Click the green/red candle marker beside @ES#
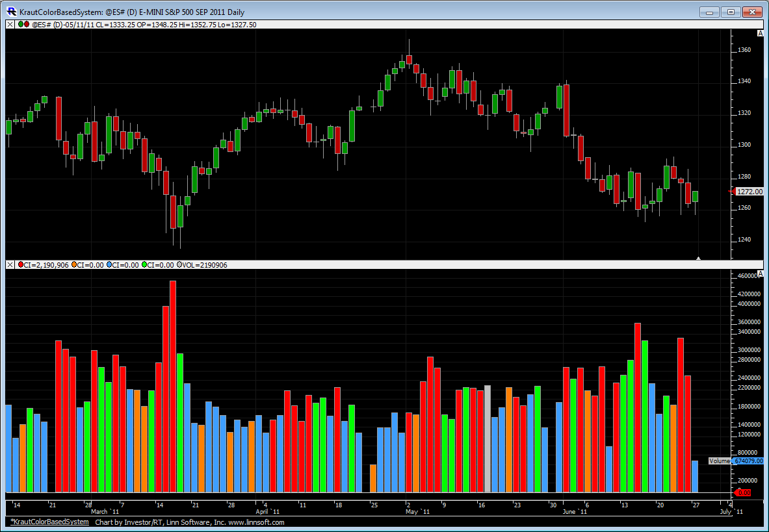The height and width of the screenshot is (532, 769). (23, 25)
